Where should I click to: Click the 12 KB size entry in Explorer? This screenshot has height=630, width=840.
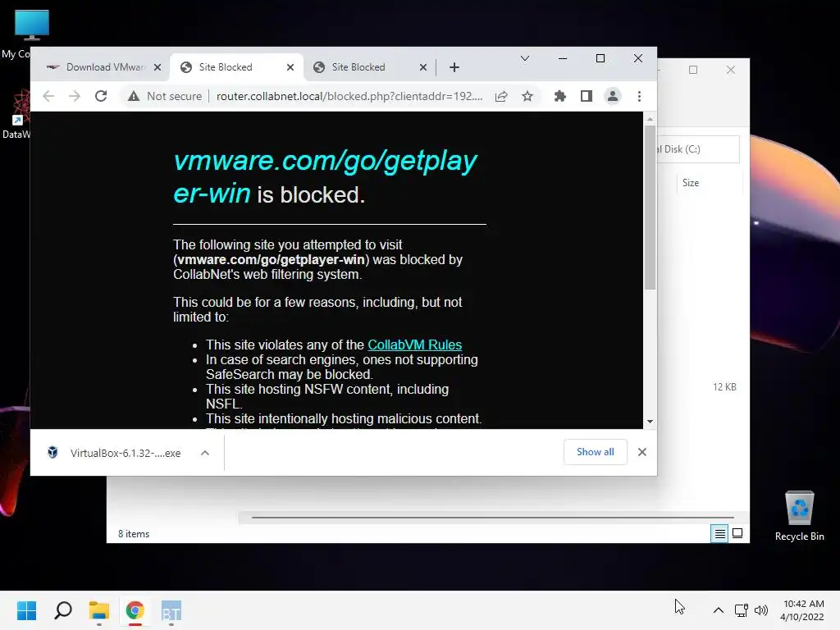724,387
